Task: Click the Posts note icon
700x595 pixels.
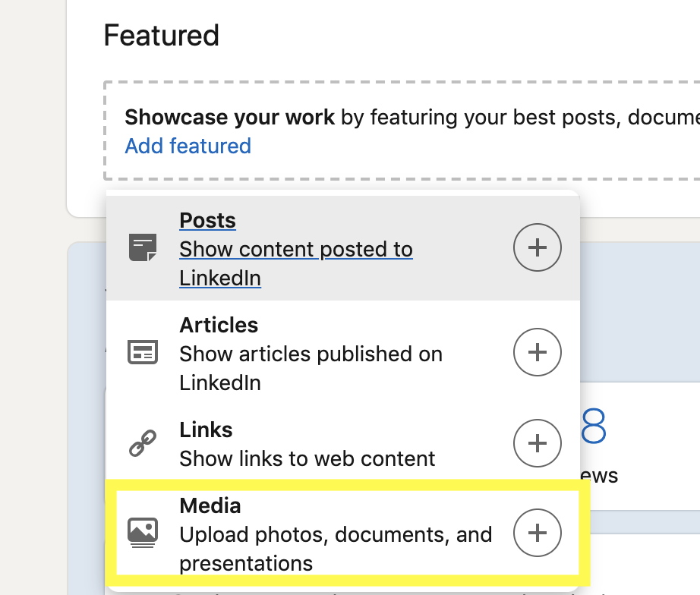Action: coord(143,247)
